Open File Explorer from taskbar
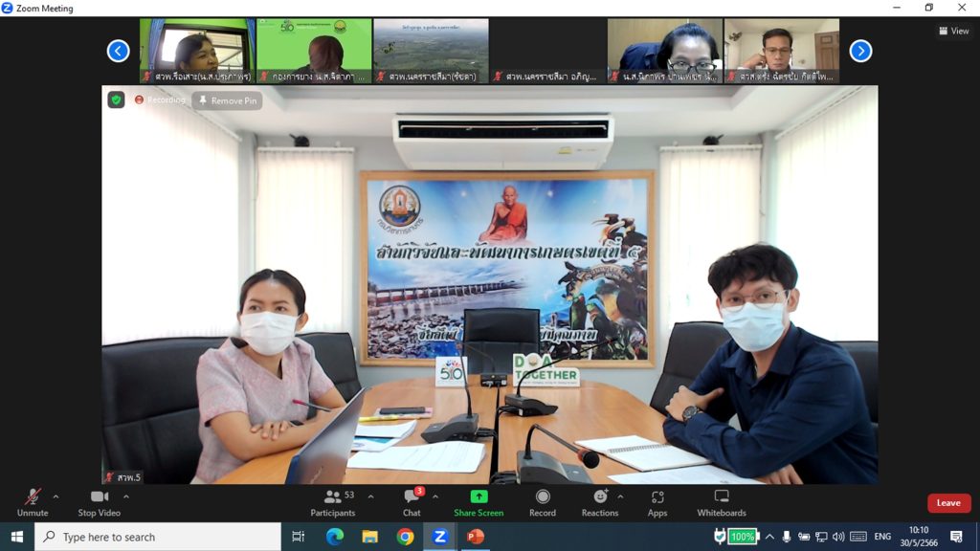Viewport: 980px width, 551px height. tap(370, 537)
